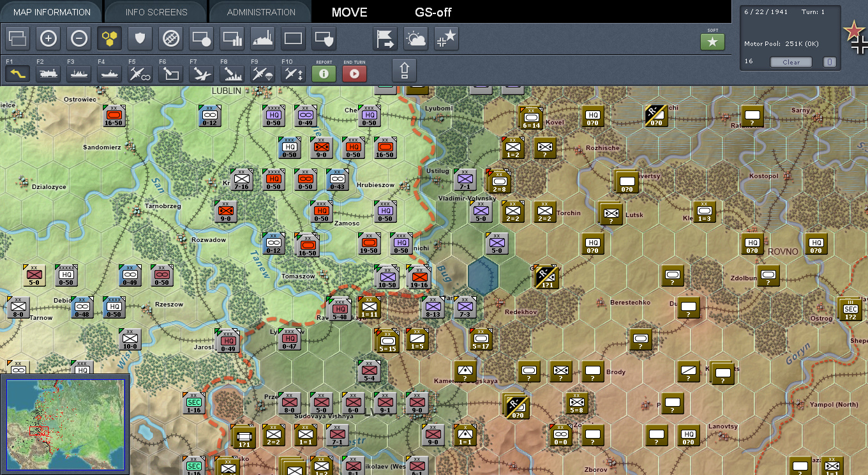Click the overlapping windows icon in toolbar
The image size is (868, 475).
pyautogui.click(x=17, y=39)
